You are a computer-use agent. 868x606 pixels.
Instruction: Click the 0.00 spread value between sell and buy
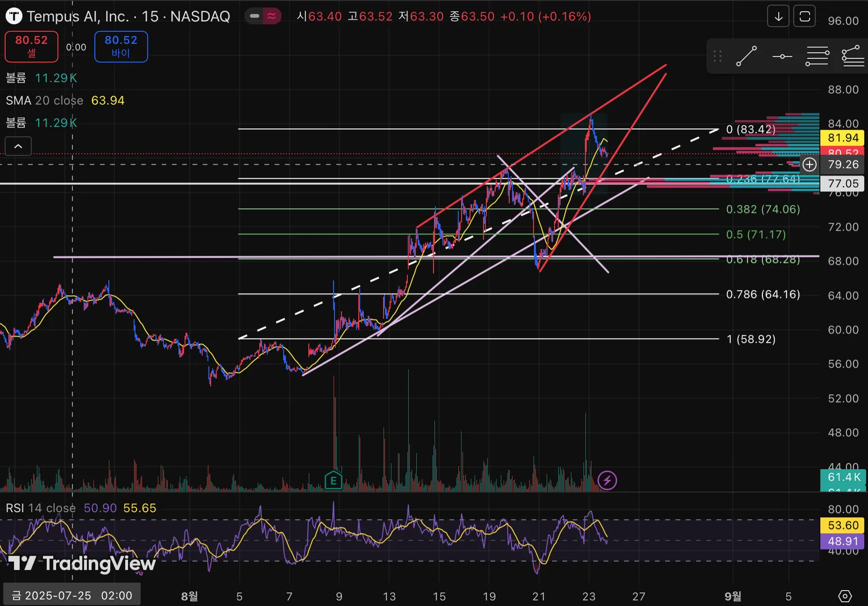coord(76,47)
